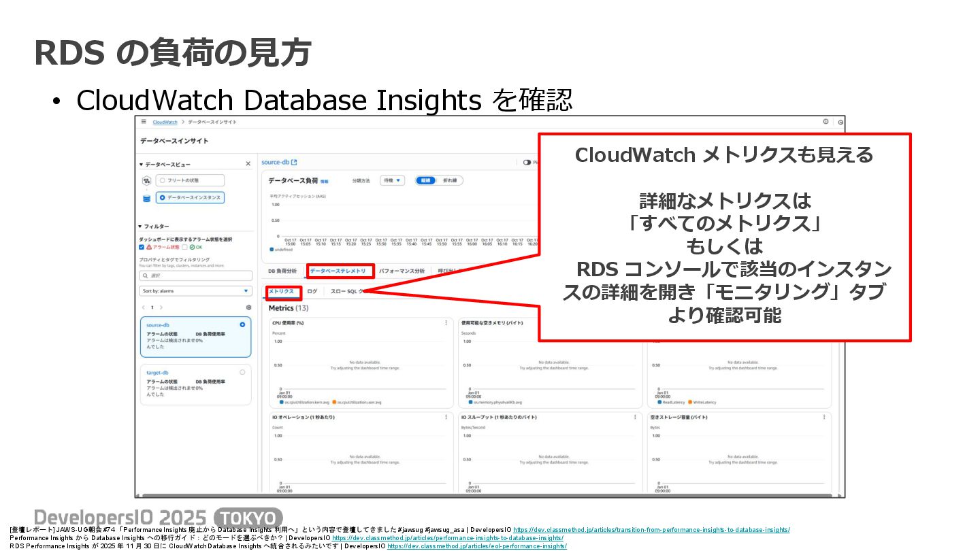980x551 pixels.
Task: Click the green OK status circle icon
Action: pos(192,247)
